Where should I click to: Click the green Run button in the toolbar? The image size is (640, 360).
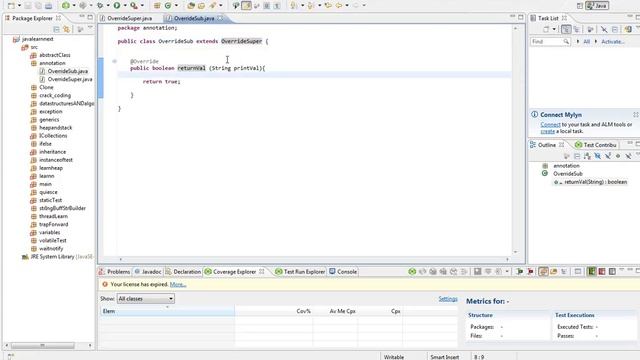coord(117,6)
